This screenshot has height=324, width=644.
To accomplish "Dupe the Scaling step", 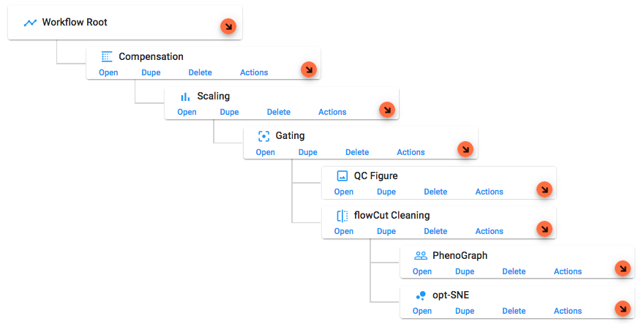I will tap(229, 112).
